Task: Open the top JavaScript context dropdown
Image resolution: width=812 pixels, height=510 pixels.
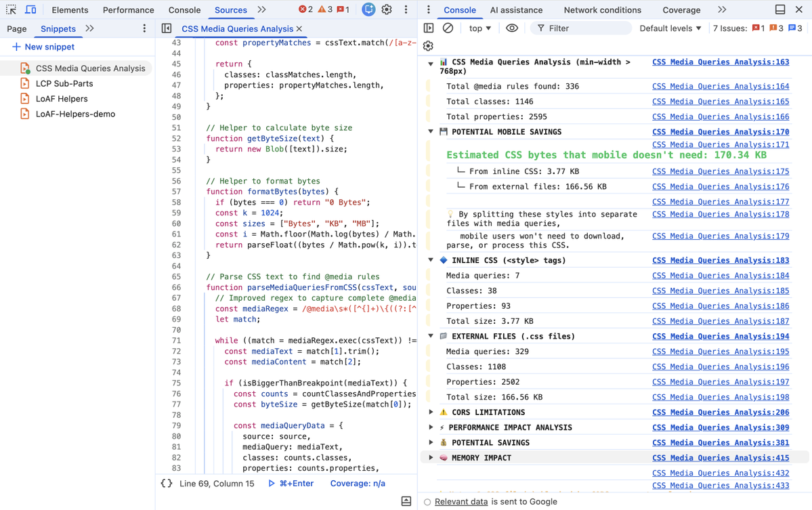Action: pyautogui.click(x=480, y=28)
